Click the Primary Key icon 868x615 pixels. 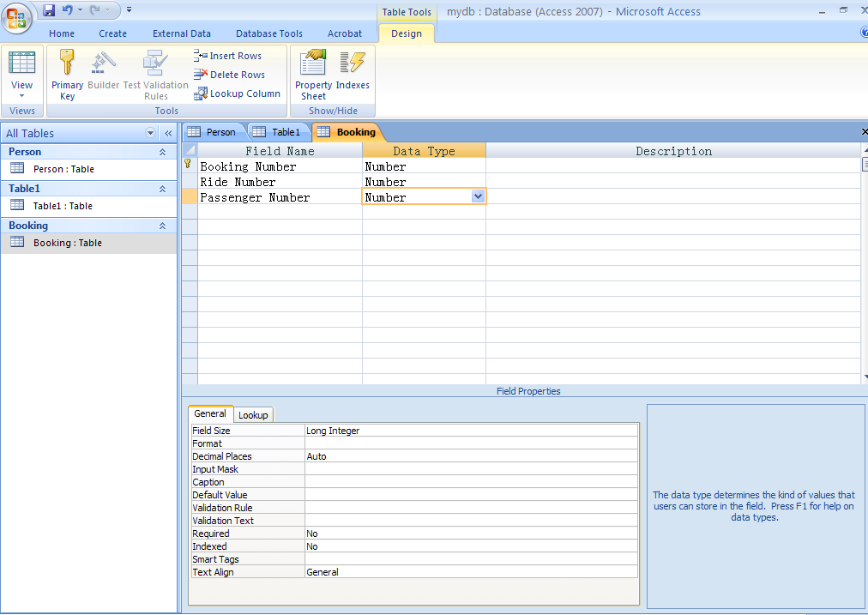pyautogui.click(x=67, y=74)
